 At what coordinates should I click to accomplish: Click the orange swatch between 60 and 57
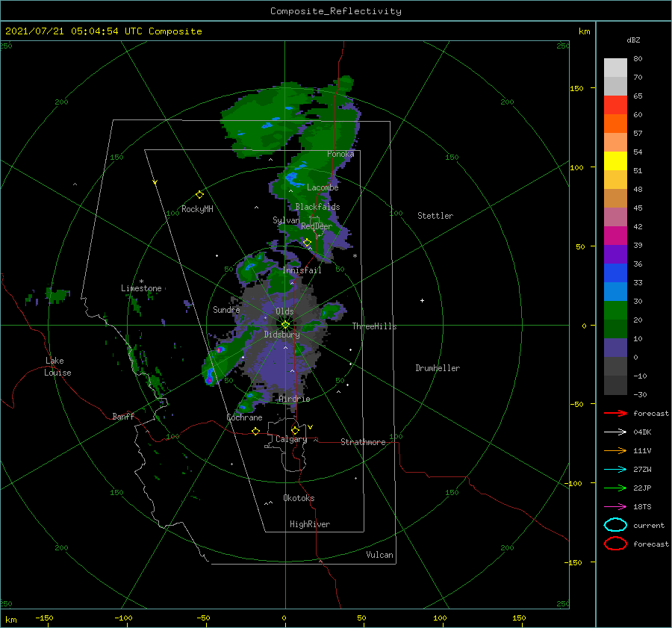(x=615, y=124)
